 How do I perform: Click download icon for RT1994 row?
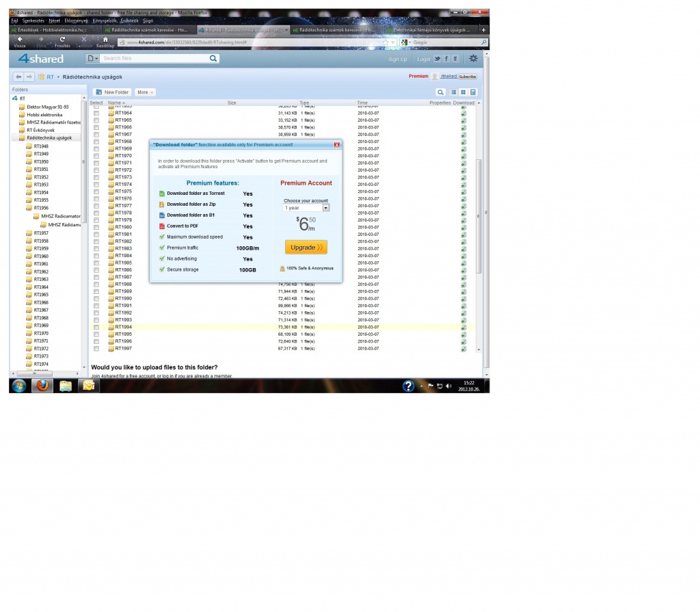pyautogui.click(x=463, y=328)
